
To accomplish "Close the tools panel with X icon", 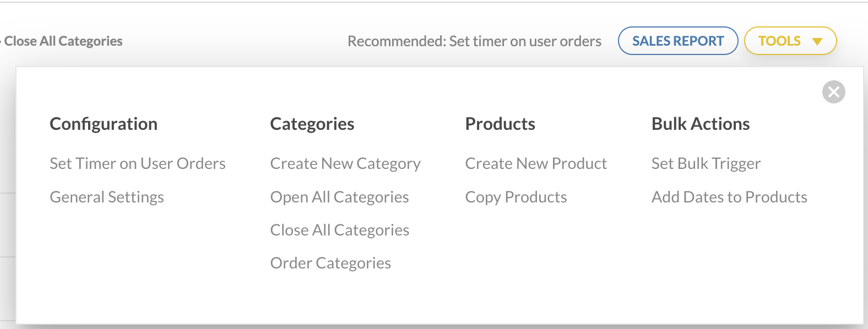I will [833, 92].
